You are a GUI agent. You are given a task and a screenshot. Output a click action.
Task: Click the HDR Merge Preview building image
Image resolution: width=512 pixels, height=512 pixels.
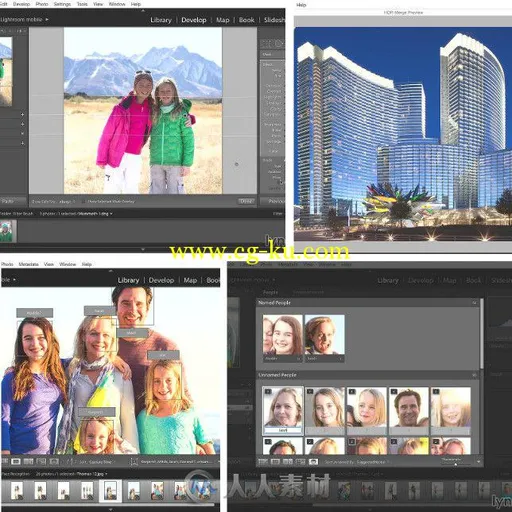click(x=403, y=134)
